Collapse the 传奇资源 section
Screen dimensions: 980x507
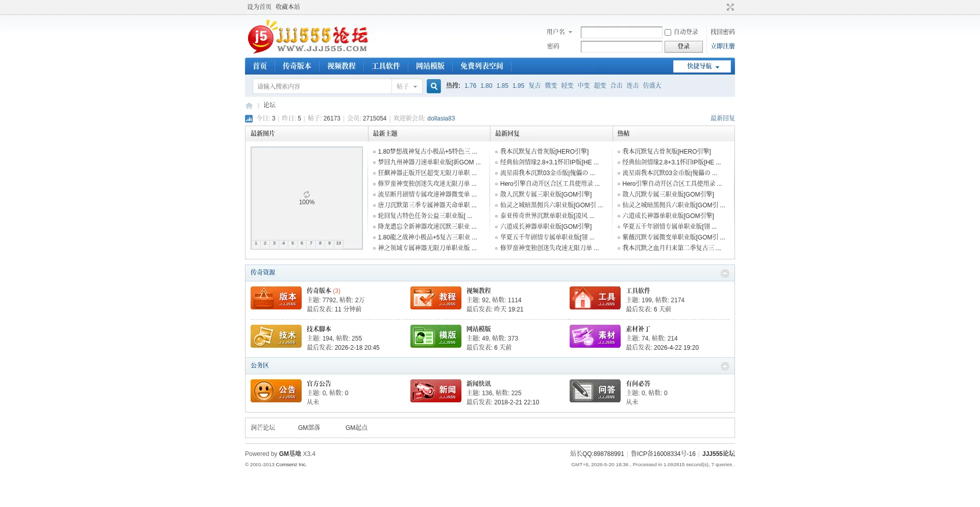coord(725,273)
